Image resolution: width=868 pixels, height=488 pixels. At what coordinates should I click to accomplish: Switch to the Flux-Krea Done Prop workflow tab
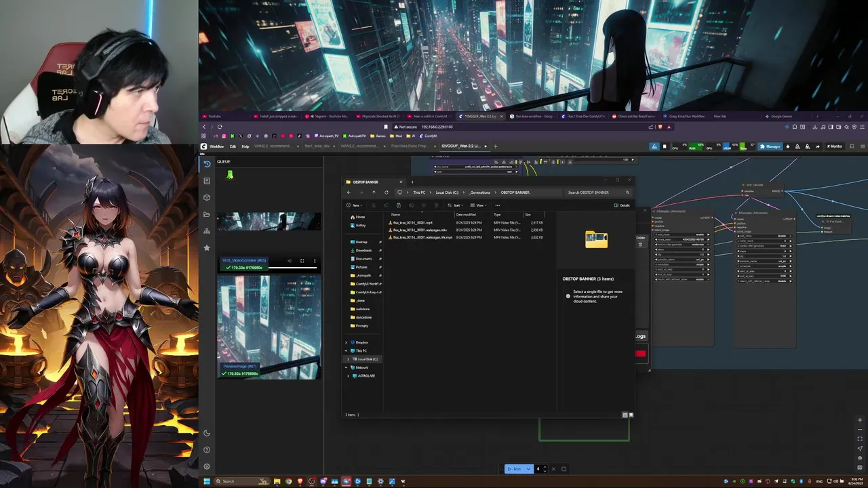click(x=410, y=146)
